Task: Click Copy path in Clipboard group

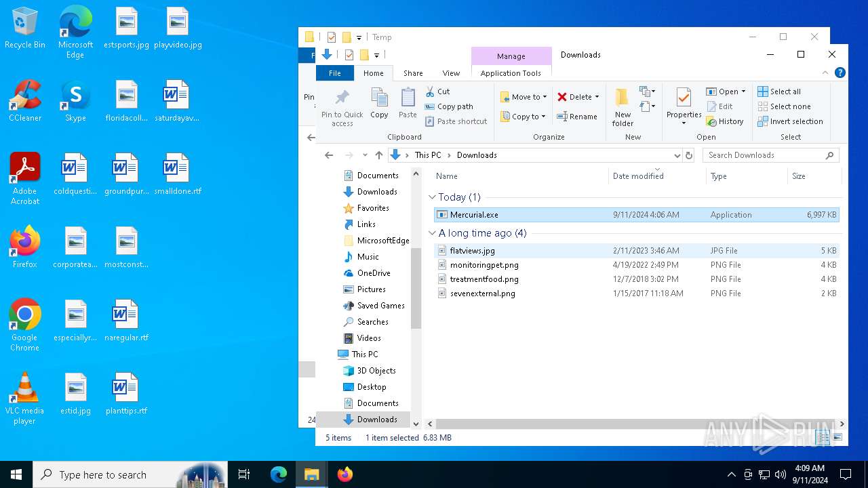Action: point(448,106)
